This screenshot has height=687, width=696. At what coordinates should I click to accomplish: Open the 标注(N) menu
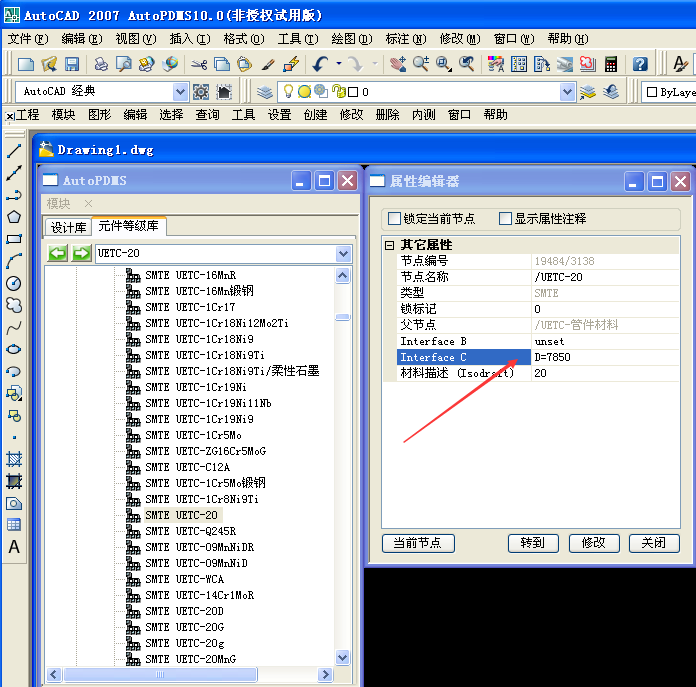(406, 39)
